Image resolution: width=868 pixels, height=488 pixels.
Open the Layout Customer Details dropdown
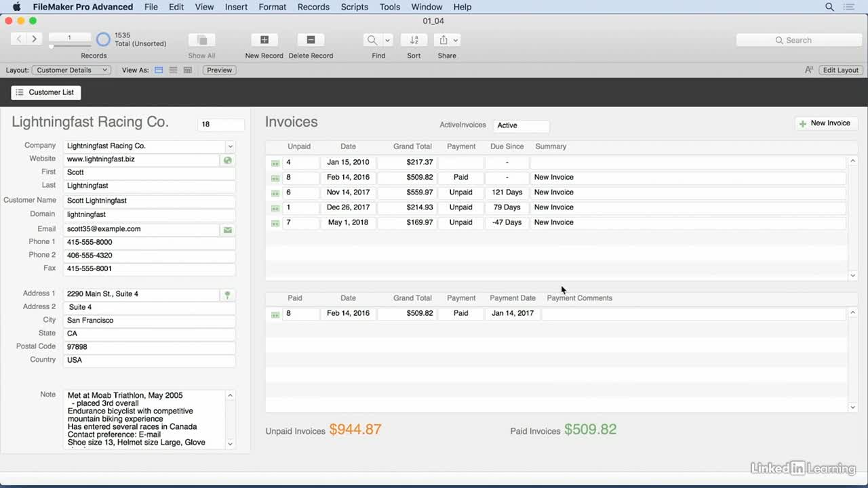click(x=71, y=70)
